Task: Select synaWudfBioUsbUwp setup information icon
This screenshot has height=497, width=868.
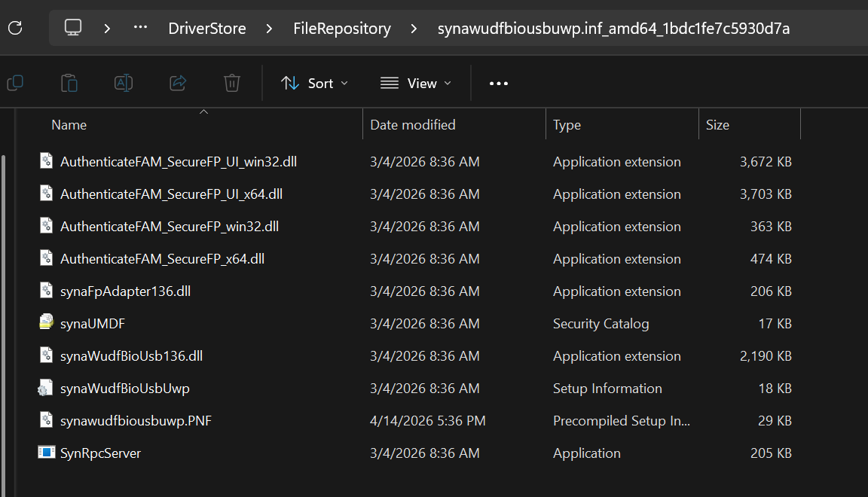Action: pos(45,387)
